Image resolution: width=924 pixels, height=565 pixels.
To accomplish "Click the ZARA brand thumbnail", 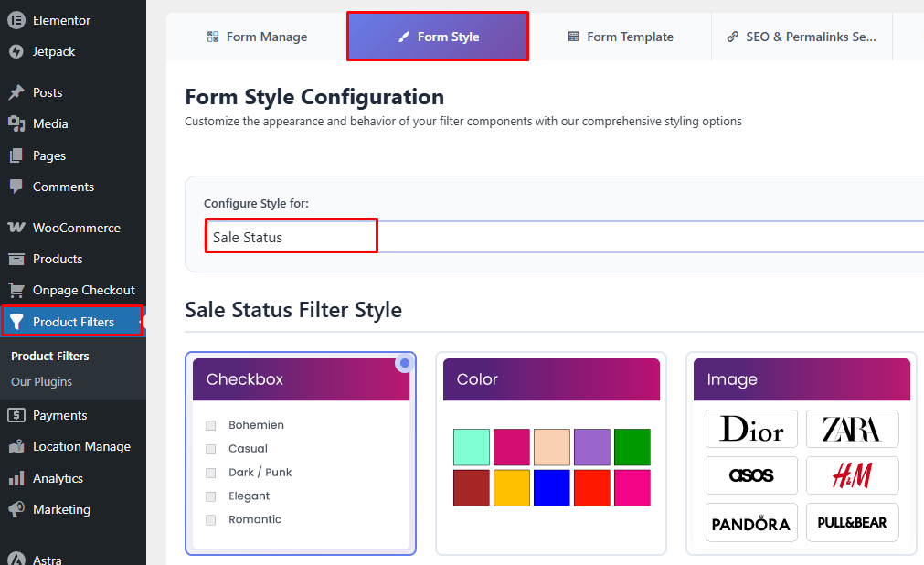I will tap(852, 428).
